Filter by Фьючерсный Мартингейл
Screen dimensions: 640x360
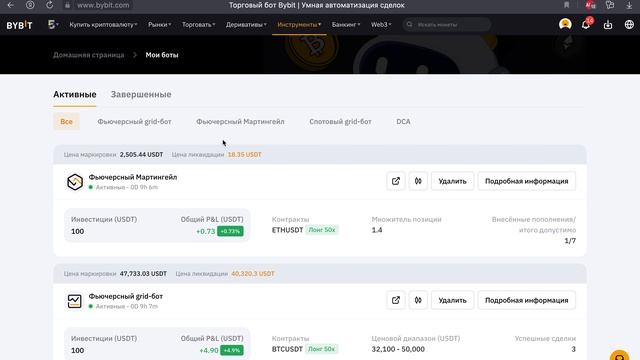(x=240, y=122)
